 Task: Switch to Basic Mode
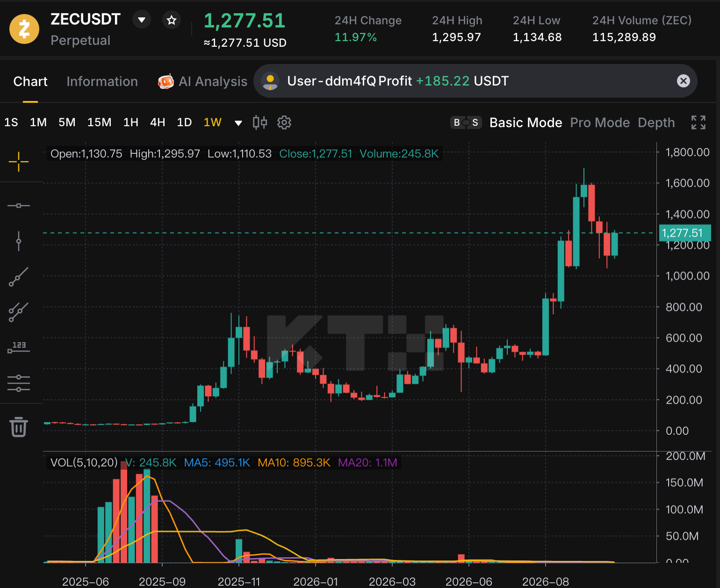[526, 122]
